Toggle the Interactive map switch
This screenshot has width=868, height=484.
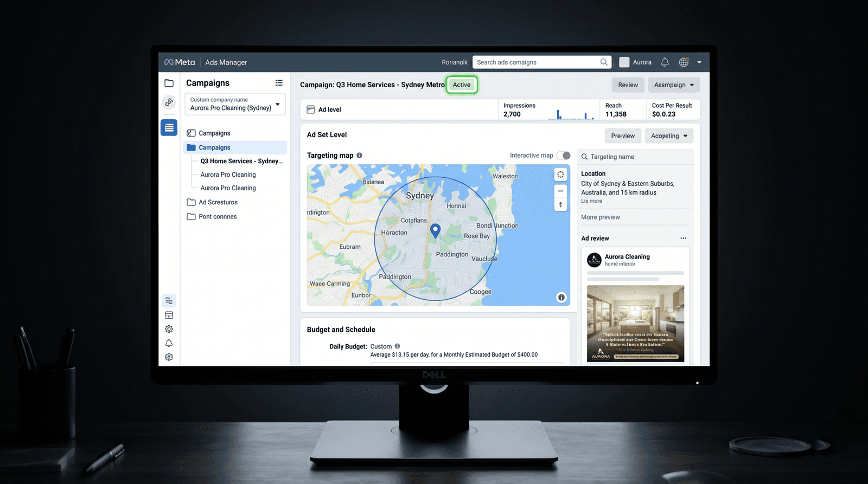pos(564,156)
